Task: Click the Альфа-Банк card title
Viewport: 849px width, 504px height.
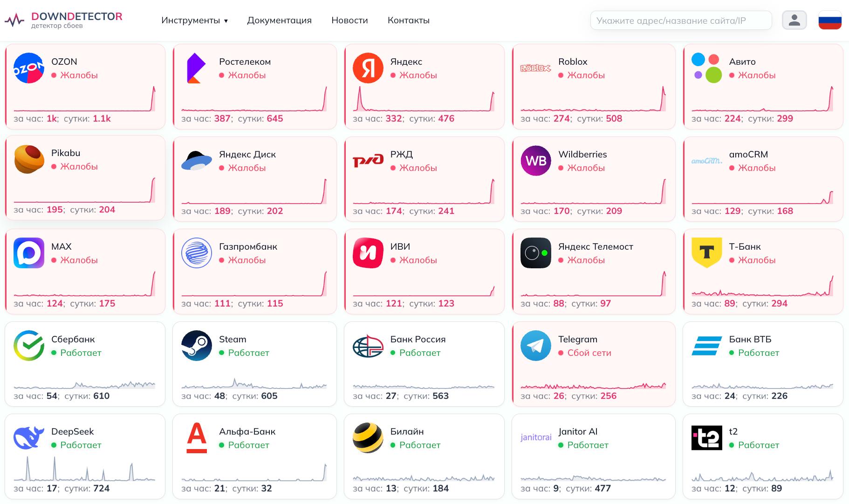Action: pos(247,431)
